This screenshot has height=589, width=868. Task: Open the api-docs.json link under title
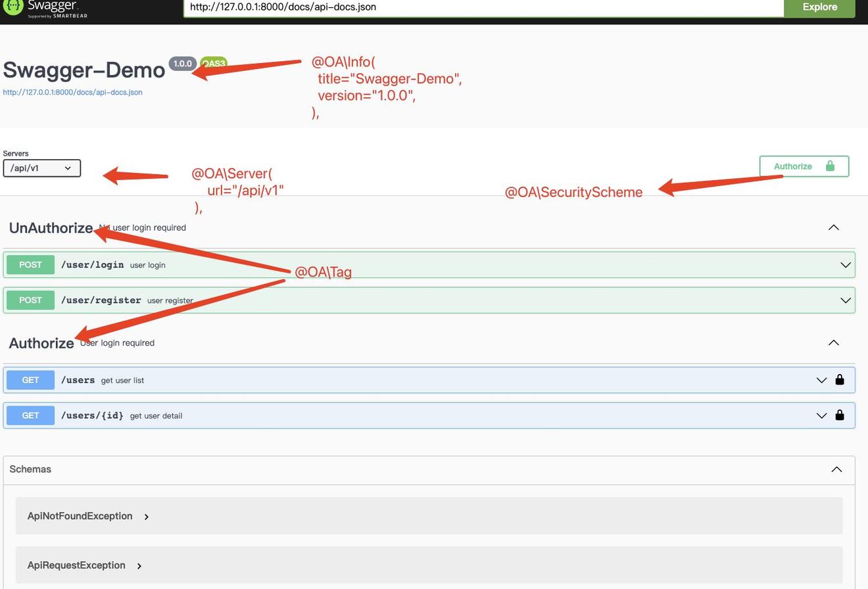(72, 92)
